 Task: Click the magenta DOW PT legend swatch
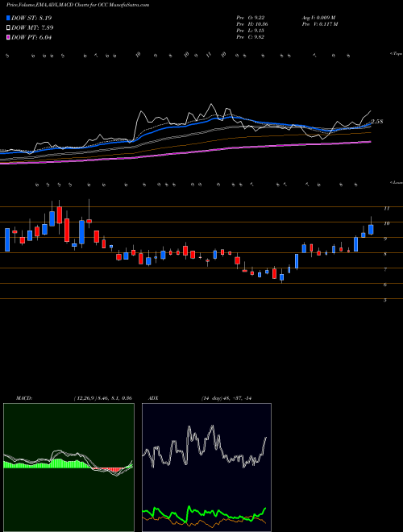coord(8,38)
